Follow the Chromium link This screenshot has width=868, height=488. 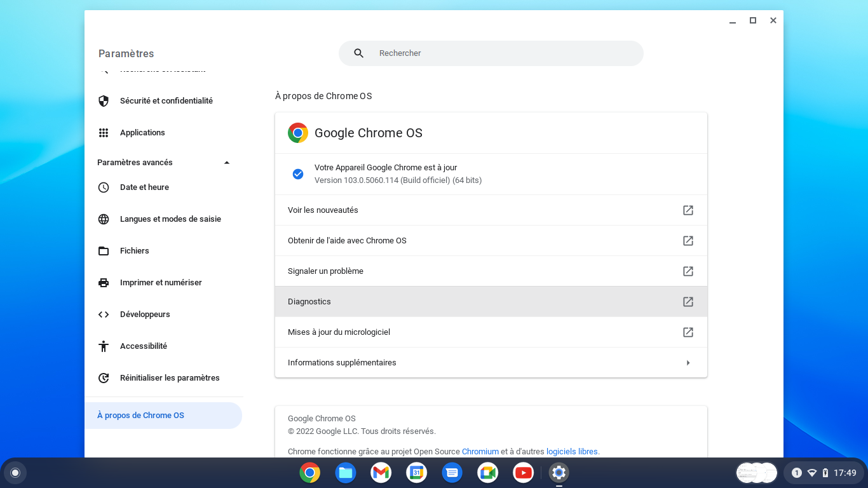[x=480, y=452]
